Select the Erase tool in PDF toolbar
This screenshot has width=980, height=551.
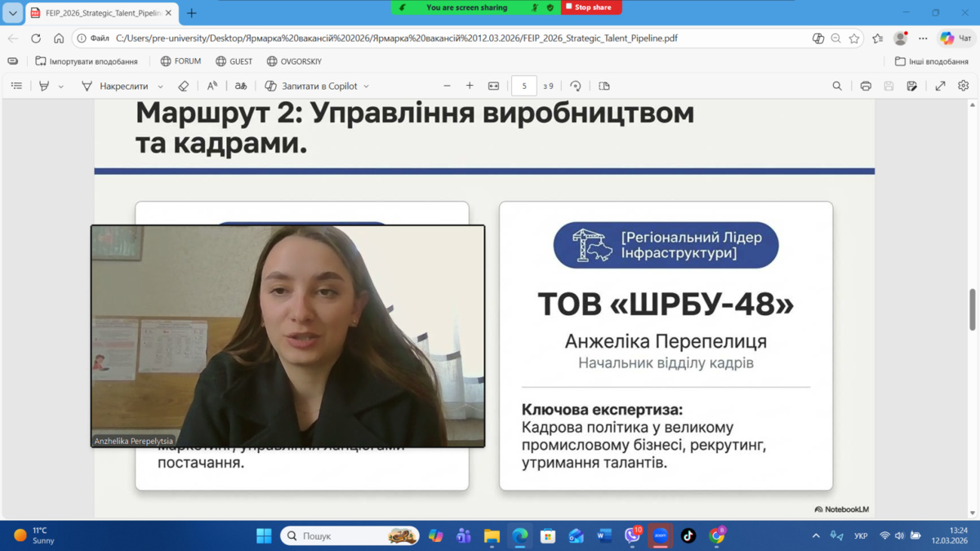(183, 86)
